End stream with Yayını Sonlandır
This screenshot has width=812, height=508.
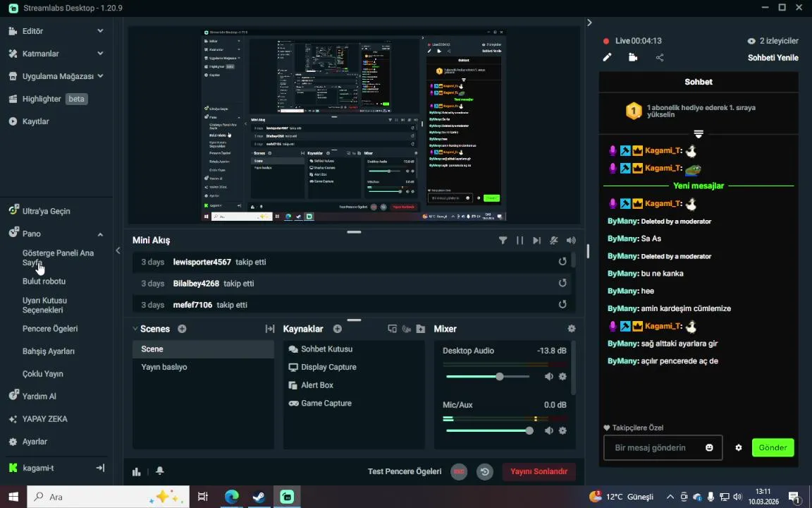pyautogui.click(x=539, y=471)
